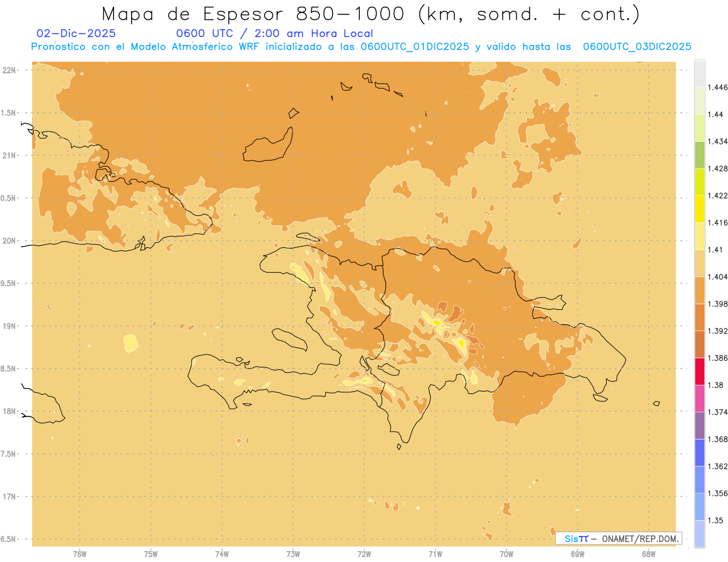Click the gray legend band above 1.446

699,73
